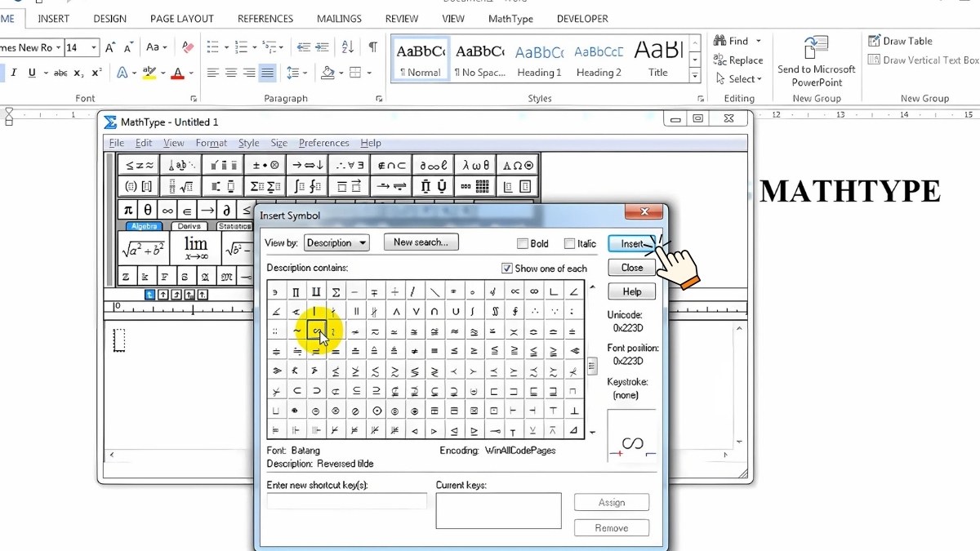Click the Enter new shortcut key(s) field
Image resolution: width=980 pixels, height=551 pixels.
pos(347,500)
